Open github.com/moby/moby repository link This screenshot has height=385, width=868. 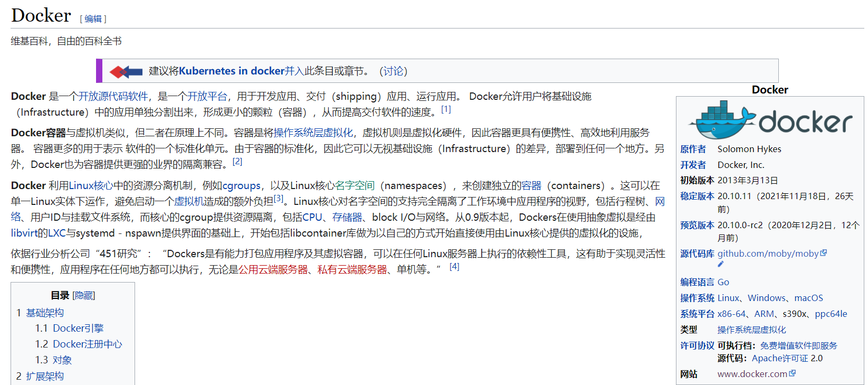[768, 254]
